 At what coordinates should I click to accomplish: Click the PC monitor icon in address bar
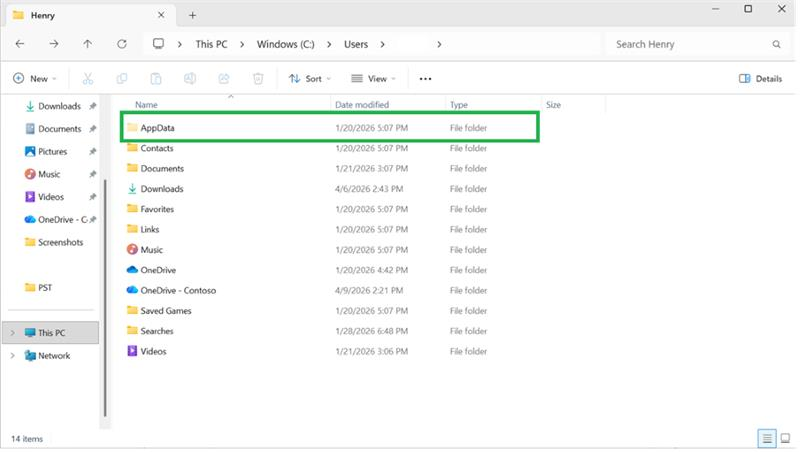coord(158,44)
